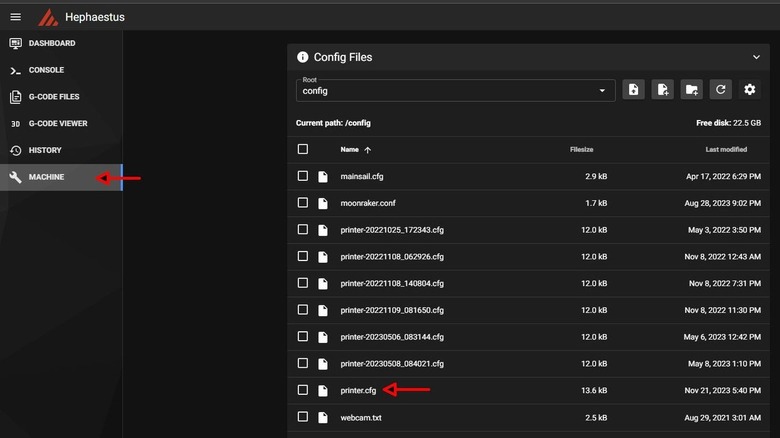Open the moonraker.conf file

[x=367, y=203]
